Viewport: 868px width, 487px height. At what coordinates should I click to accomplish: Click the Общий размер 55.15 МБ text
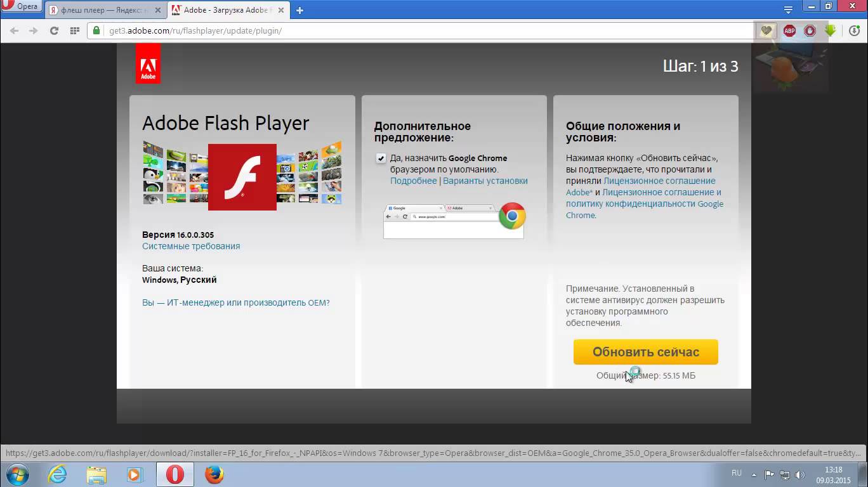pyautogui.click(x=646, y=375)
